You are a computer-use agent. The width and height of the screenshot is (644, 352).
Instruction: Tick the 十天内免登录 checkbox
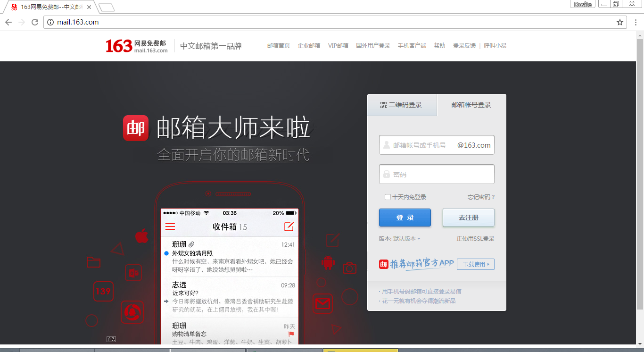[388, 197]
